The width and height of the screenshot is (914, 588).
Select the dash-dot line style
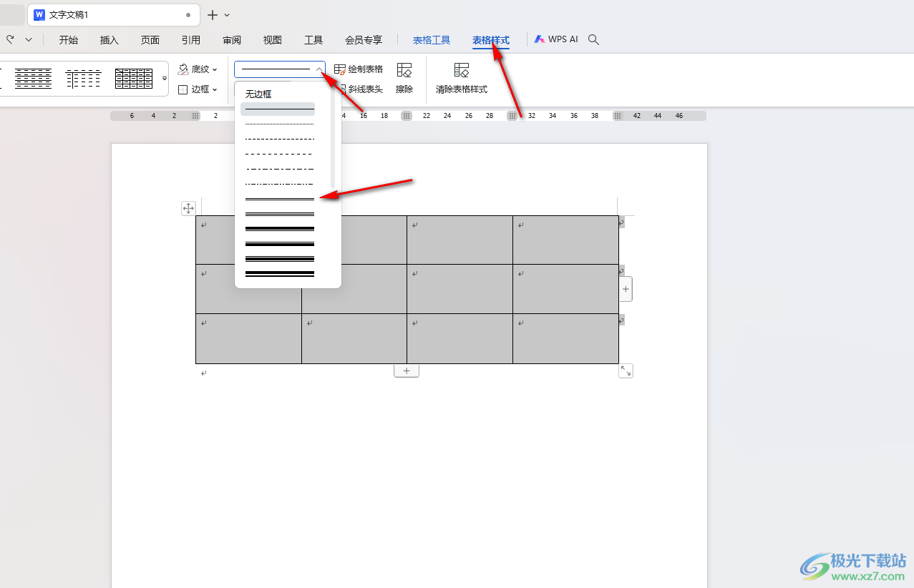point(278,169)
